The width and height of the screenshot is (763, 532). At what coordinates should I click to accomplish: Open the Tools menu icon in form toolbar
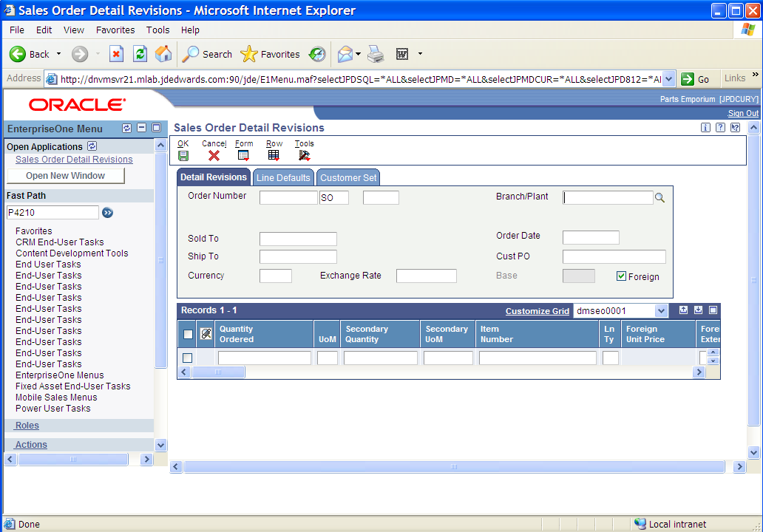point(304,156)
